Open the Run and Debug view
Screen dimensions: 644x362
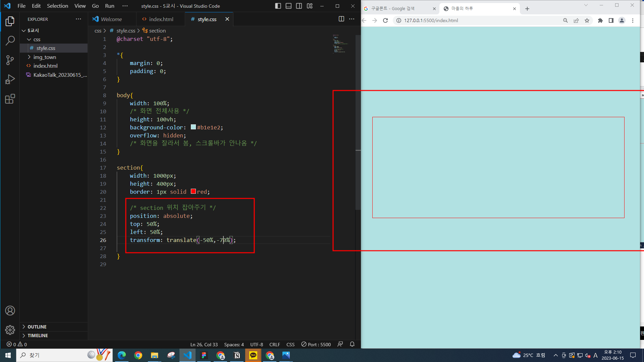coord(10,79)
